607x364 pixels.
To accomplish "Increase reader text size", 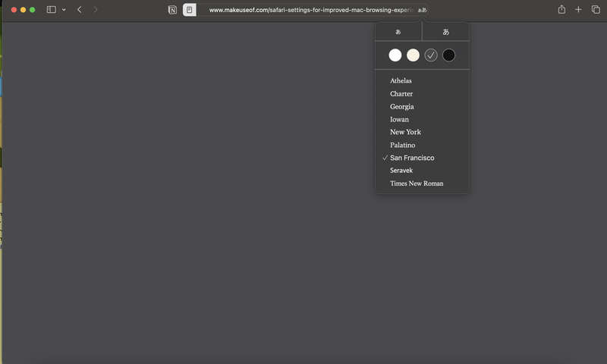I will click(x=445, y=32).
